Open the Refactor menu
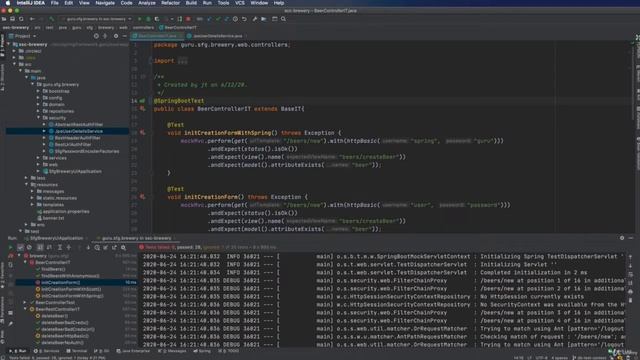 tap(171, 3)
